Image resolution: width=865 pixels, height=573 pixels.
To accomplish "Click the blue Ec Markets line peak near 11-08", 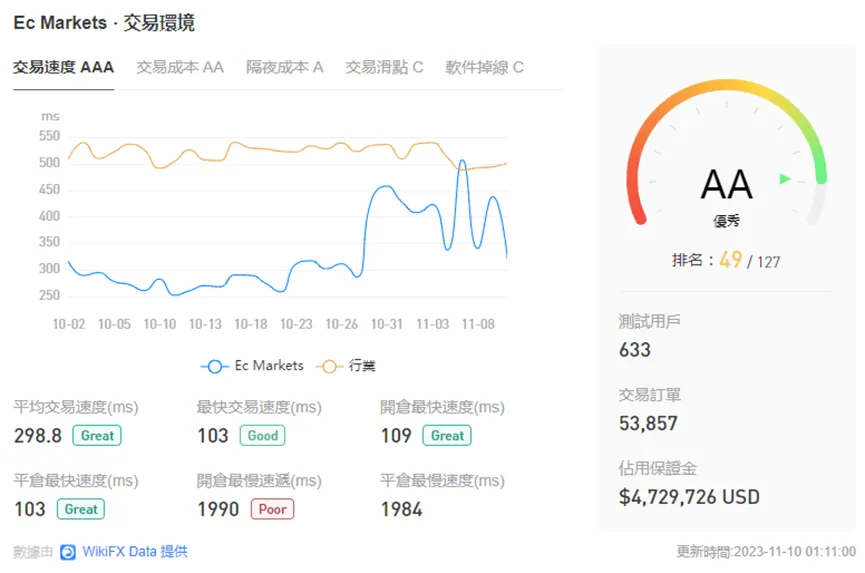I will point(462,161).
